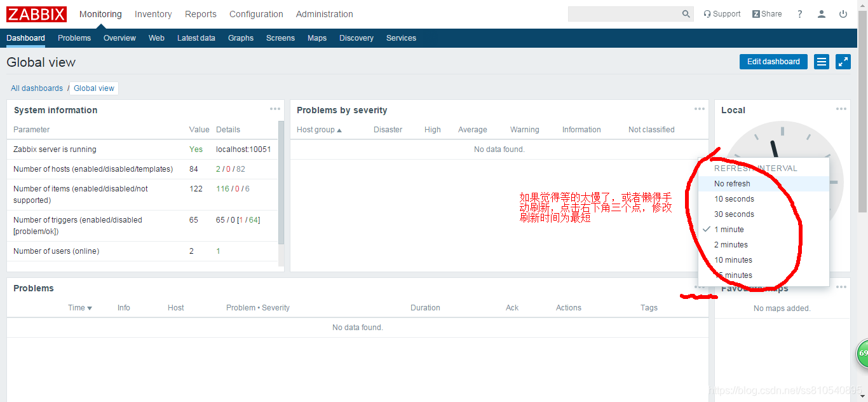Viewport: 868px width, 402px height.
Task: Click the search magnifier icon
Action: [x=686, y=14]
